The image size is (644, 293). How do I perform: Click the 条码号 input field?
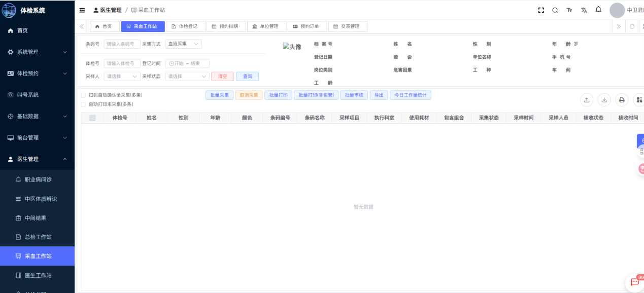(x=122, y=44)
